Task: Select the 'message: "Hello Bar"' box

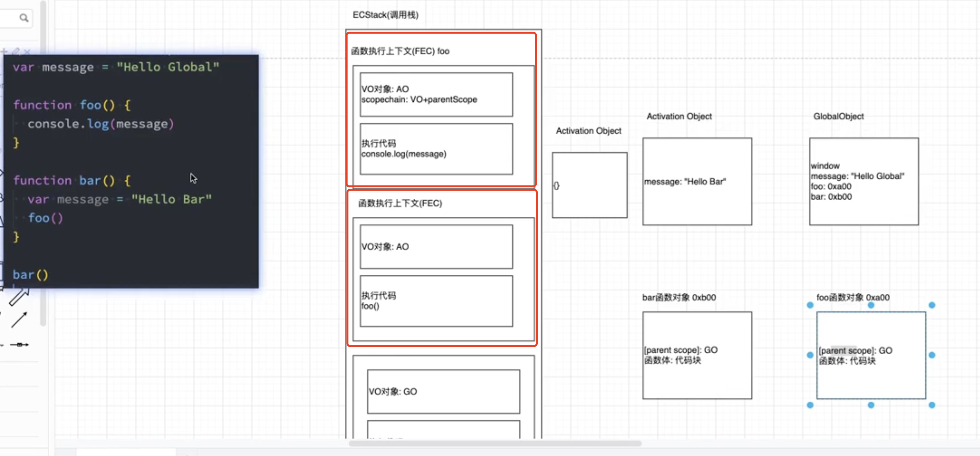Action: point(697,181)
